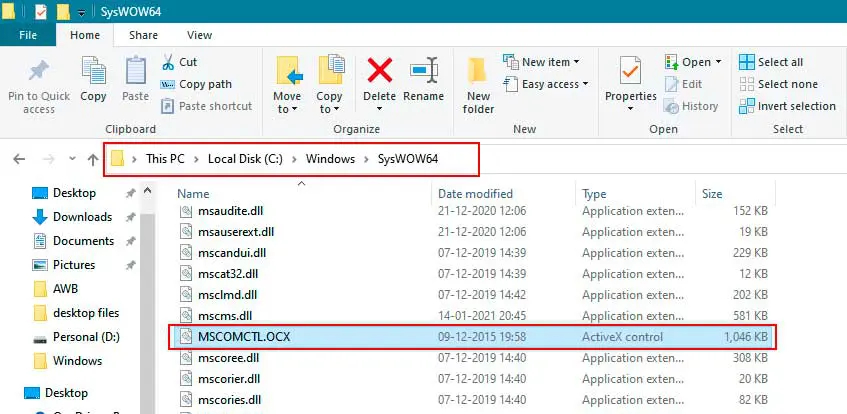Click the mscms.dll file icon
The height and width of the screenshot is (414, 847).
click(x=186, y=316)
